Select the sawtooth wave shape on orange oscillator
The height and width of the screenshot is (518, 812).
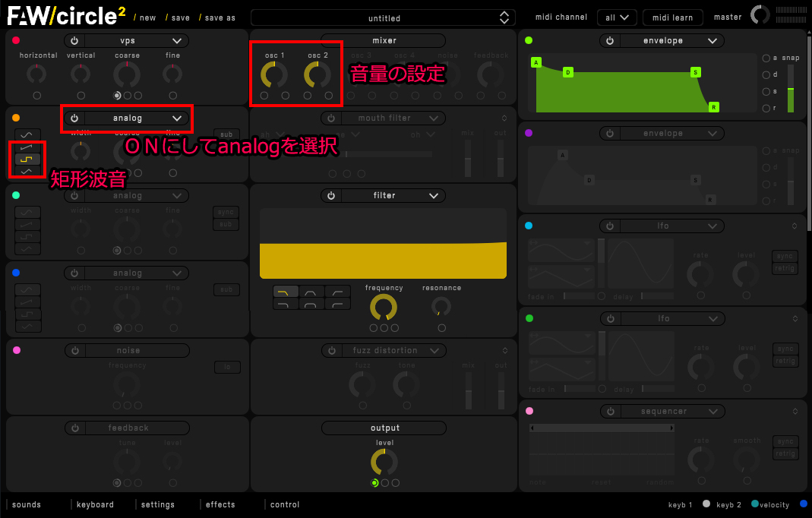[x=27, y=147]
